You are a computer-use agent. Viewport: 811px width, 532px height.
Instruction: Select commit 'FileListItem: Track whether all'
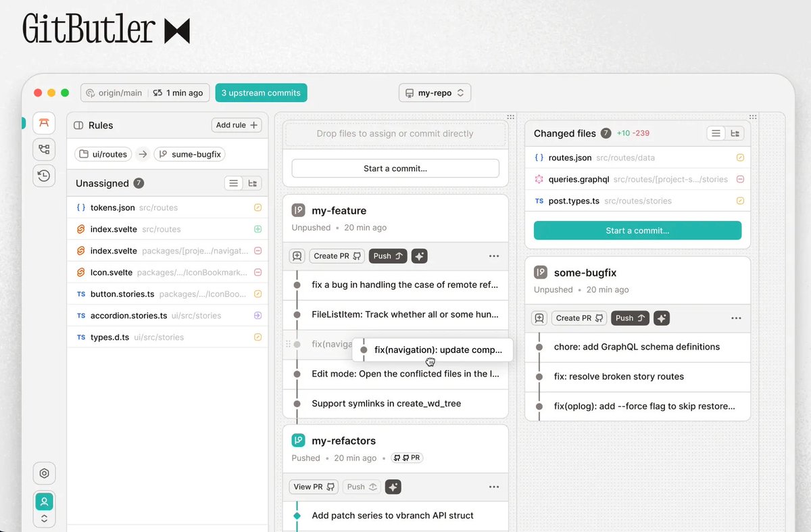tap(395, 315)
